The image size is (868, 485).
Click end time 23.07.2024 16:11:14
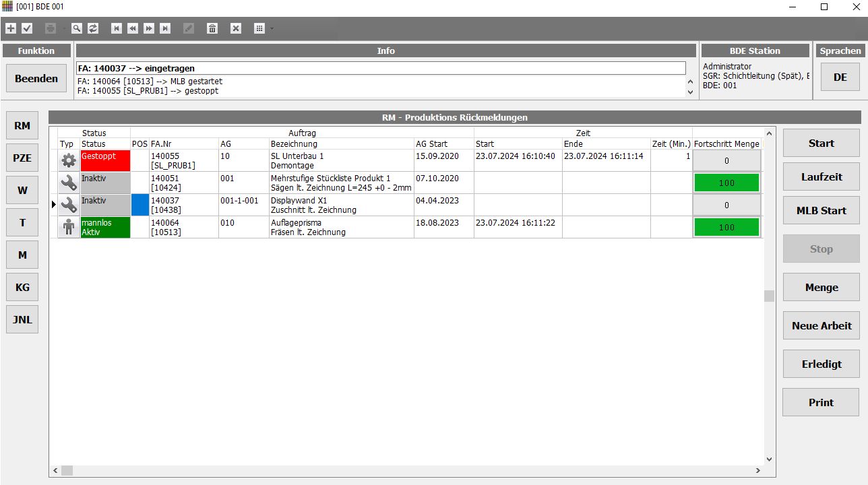(x=603, y=156)
